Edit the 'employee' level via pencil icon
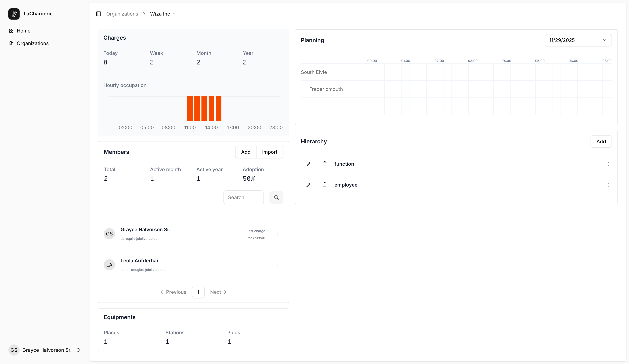 point(308,185)
